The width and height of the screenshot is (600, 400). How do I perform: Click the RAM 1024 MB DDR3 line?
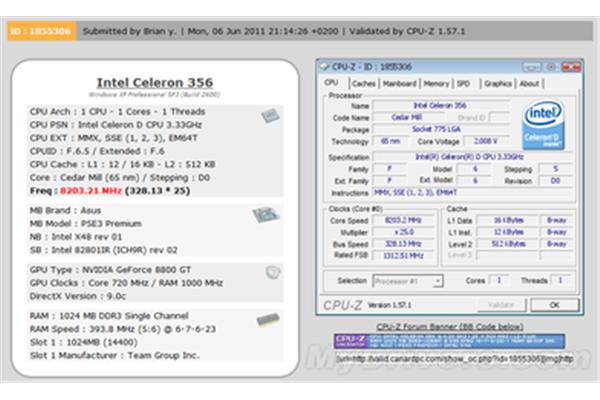click(x=109, y=316)
